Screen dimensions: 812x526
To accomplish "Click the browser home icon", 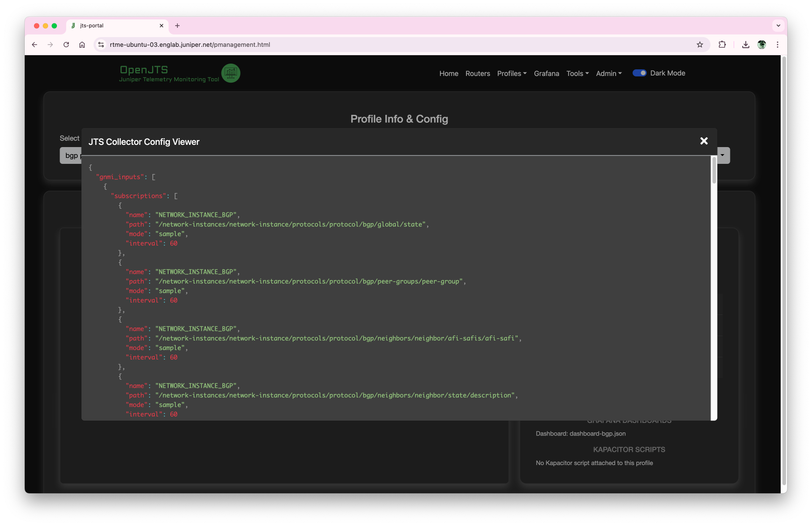I will click(82, 45).
